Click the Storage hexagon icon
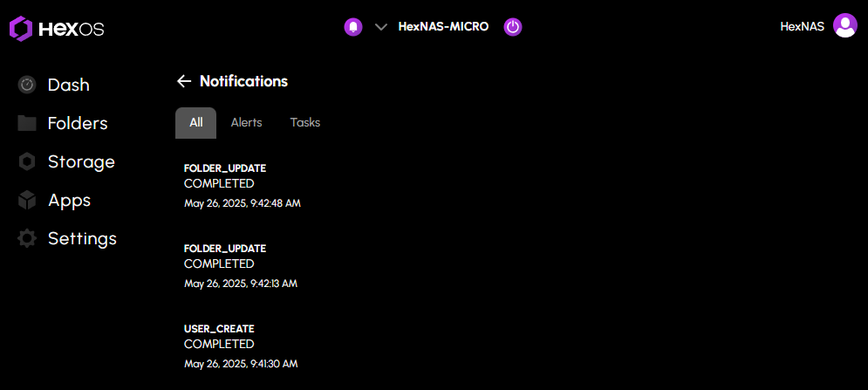868x390 pixels. (x=27, y=161)
